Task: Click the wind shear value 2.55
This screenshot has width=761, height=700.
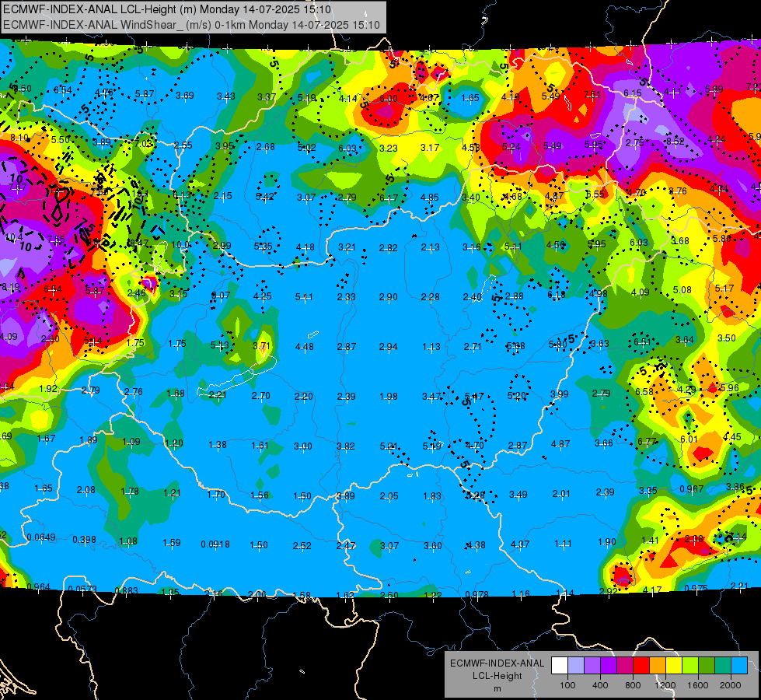Action: 183,145
